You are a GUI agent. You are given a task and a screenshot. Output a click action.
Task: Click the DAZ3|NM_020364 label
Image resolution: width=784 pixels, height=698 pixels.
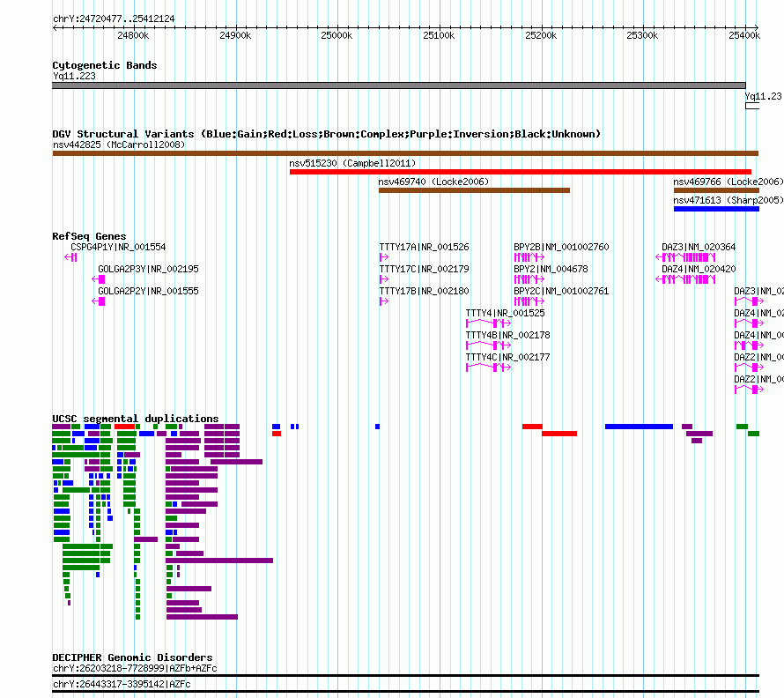tap(699, 247)
